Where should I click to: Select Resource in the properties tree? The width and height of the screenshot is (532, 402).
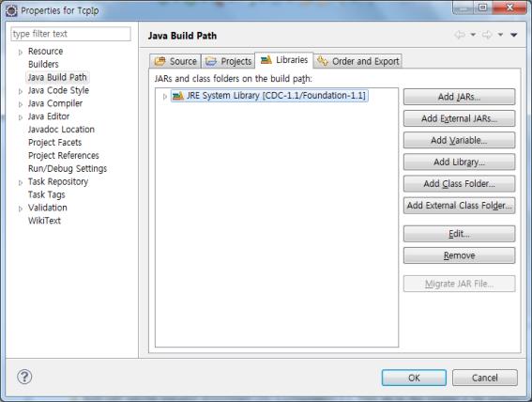[x=45, y=52]
